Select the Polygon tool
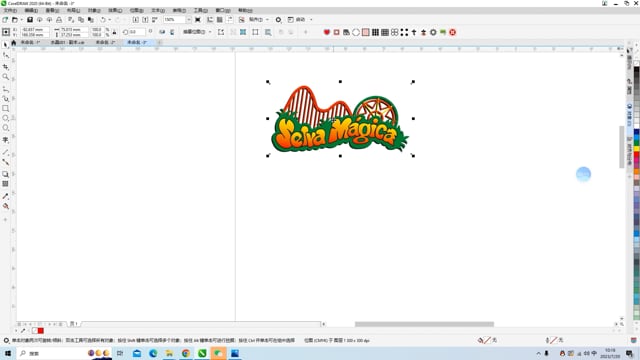The height and width of the screenshot is (360, 640). (x=6, y=128)
